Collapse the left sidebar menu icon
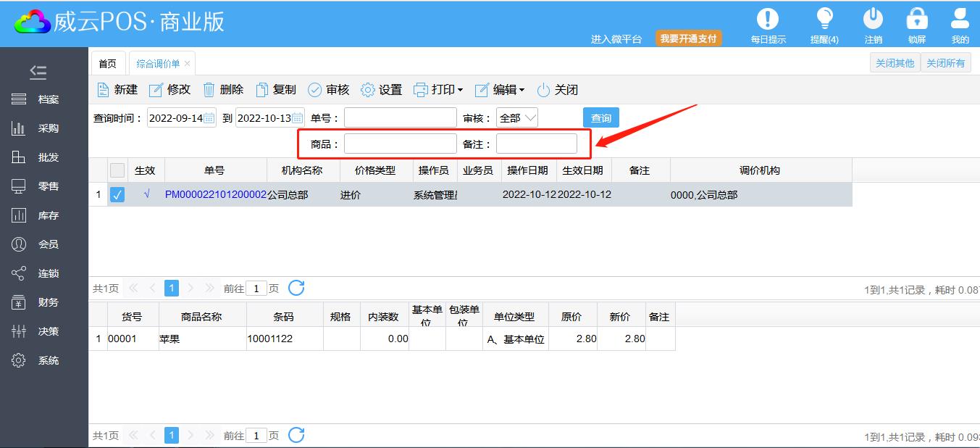The image size is (980, 448). tap(38, 72)
